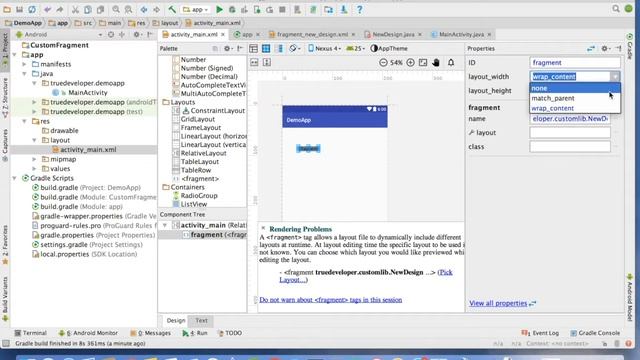The height and width of the screenshot is (360, 640).
Task: Open the API 25 version dropdown
Action: tap(356, 48)
